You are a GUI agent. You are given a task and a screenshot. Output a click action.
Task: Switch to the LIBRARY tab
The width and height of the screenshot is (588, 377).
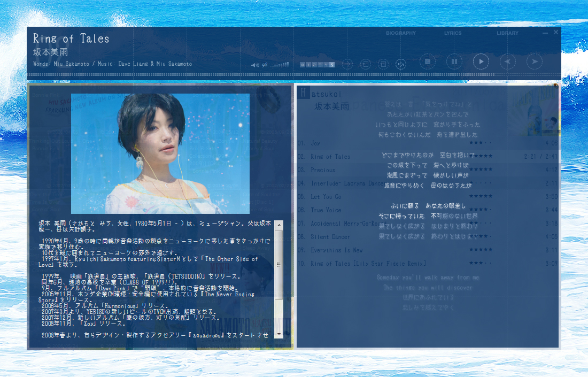pos(507,33)
